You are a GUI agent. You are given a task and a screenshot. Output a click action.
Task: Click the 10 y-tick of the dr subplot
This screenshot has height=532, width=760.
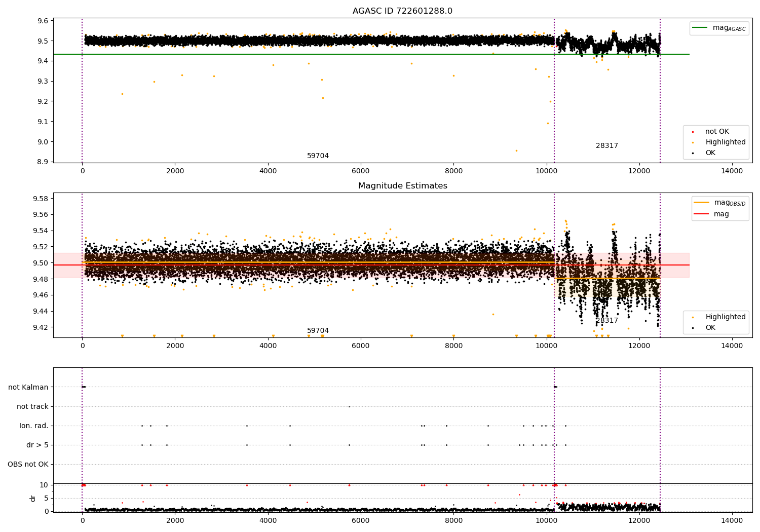click(44, 485)
